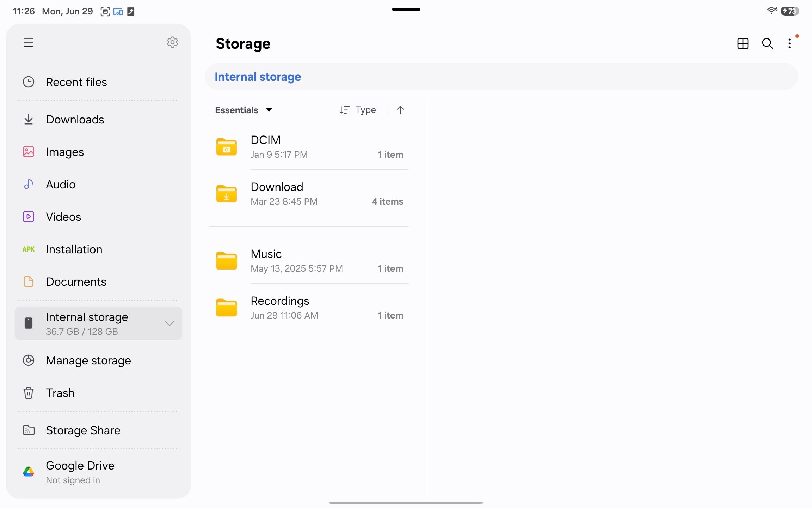
Task: Open Storage Share
Action: 98,430
